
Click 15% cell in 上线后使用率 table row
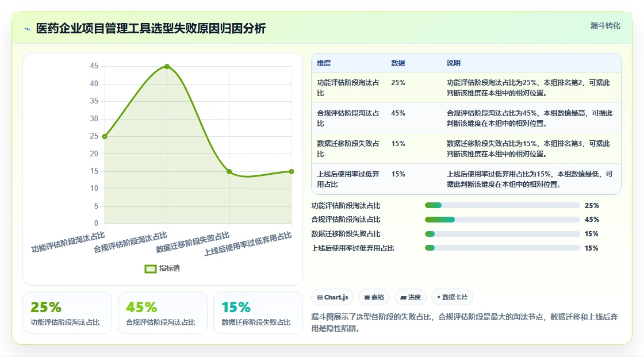tap(398, 174)
